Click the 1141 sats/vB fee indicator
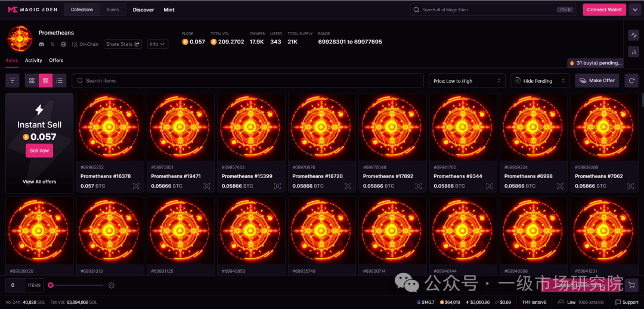Screen dimensions: 644x309 click(x=534, y=302)
